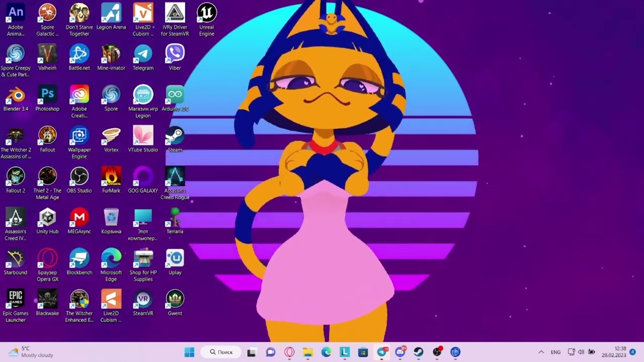The image size is (644, 362).
Task: Select the Assassin's Creed Rogue icon
Action: [x=175, y=184]
